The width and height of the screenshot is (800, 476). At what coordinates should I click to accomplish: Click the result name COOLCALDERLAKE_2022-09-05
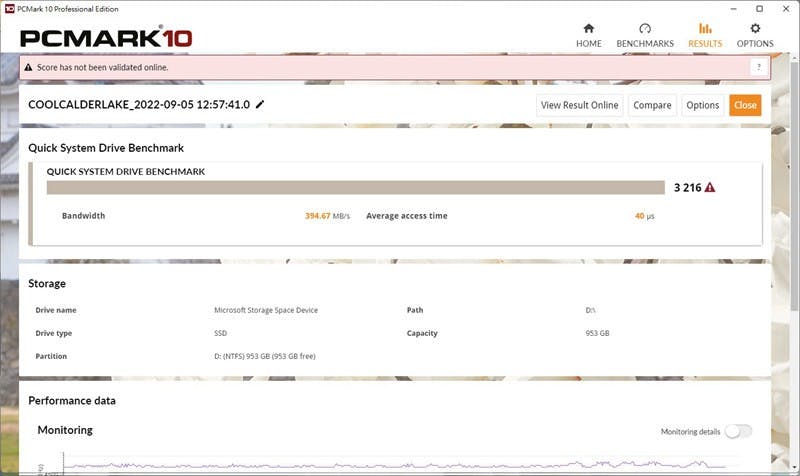pyautogui.click(x=139, y=105)
